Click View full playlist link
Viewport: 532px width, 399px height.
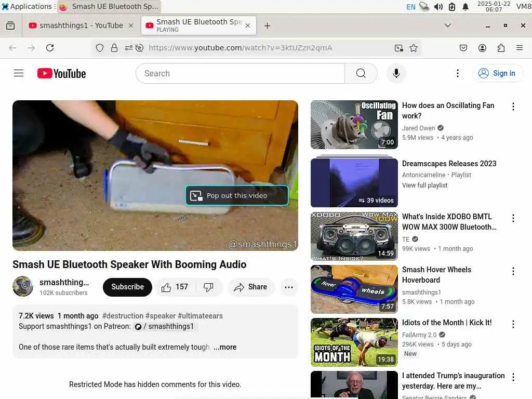click(424, 185)
